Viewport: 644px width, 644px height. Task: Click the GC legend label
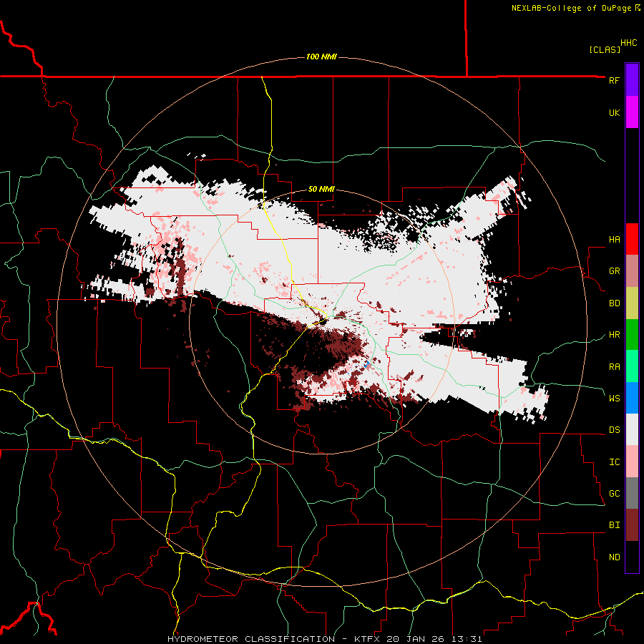pos(614,494)
